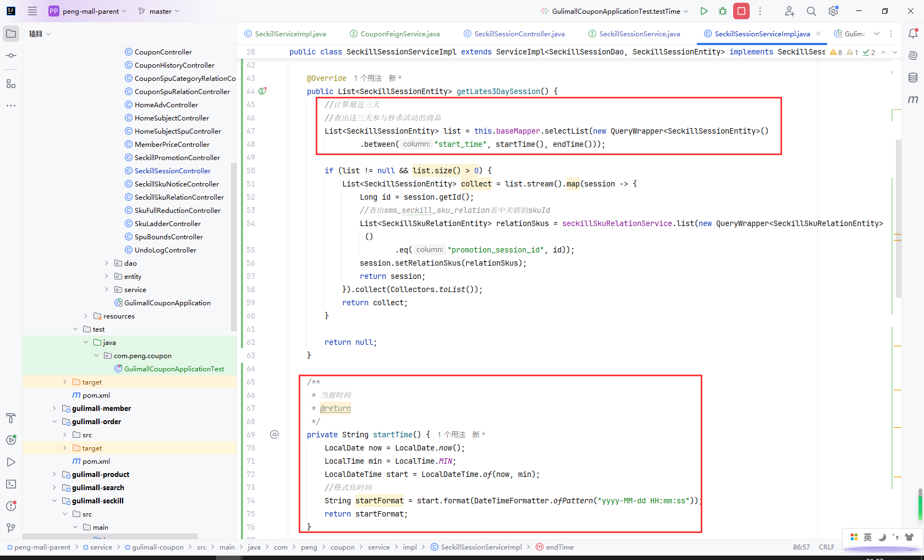Click the CRLF line separator status

[x=827, y=547]
